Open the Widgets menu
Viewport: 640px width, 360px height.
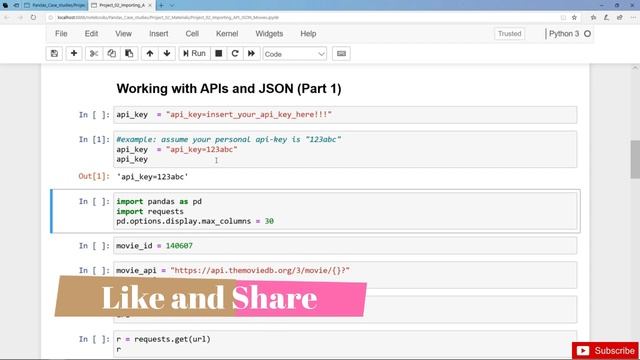click(269, 34)
